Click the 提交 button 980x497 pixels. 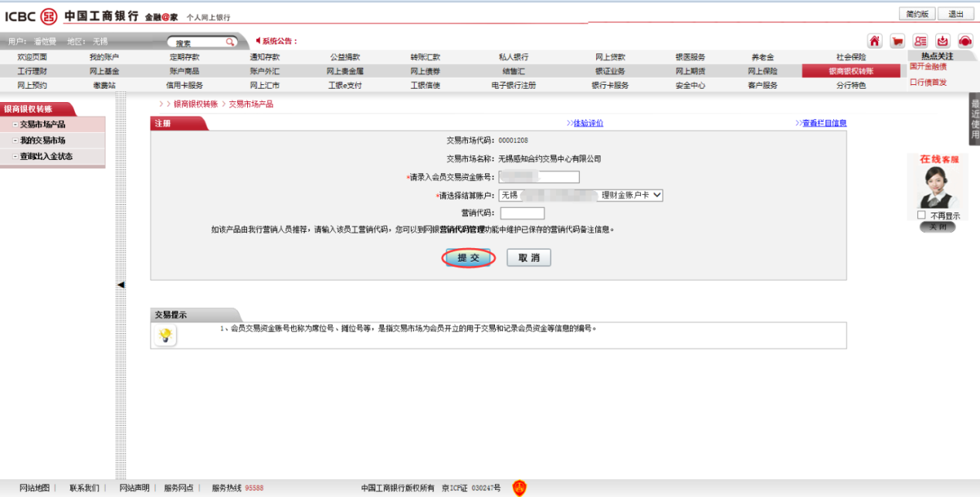[468, 258]
